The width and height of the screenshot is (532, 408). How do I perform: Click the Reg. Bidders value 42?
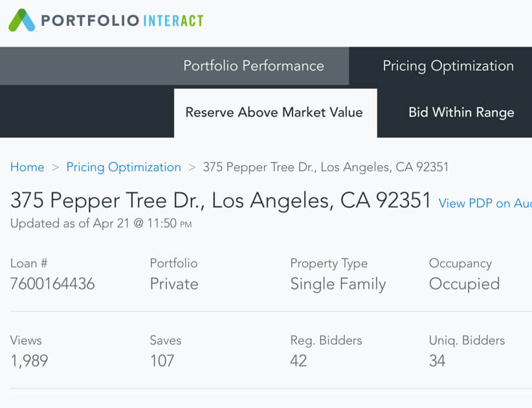[298, 361]
